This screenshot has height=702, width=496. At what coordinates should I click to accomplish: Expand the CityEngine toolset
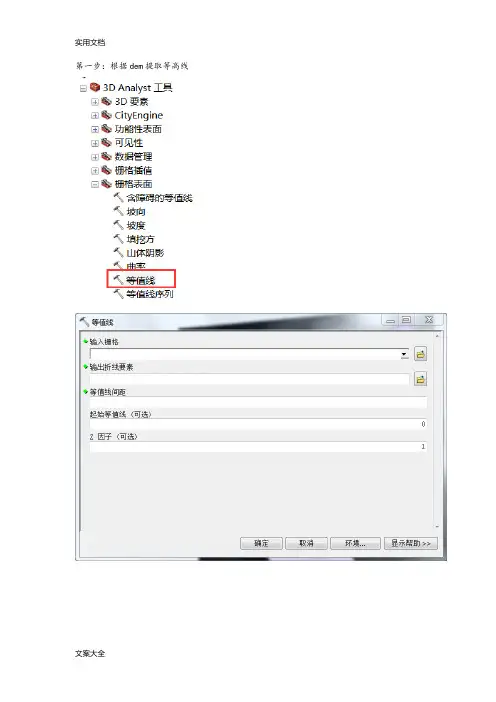point(94,116)
